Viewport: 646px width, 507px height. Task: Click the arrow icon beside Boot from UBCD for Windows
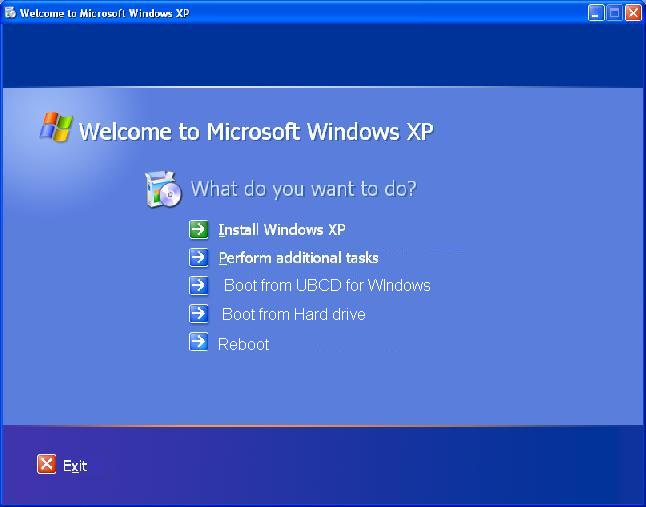click(199, 285)
